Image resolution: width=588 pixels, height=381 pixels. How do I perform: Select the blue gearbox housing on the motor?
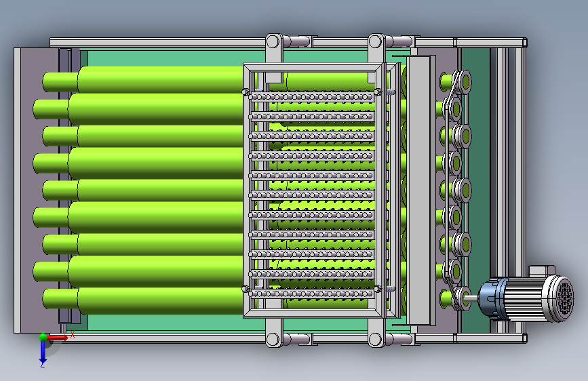[490, 298]
